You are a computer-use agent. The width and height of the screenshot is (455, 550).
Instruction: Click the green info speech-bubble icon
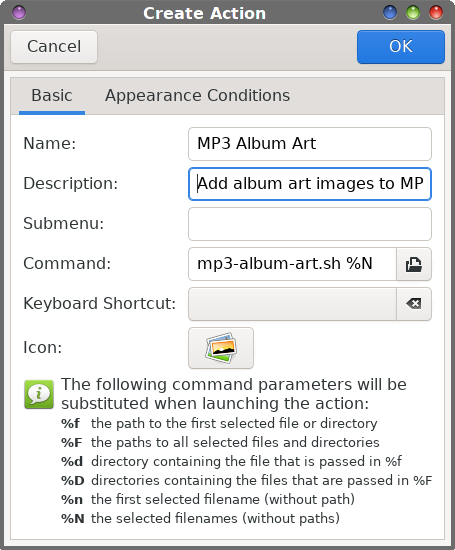point(39,394)
